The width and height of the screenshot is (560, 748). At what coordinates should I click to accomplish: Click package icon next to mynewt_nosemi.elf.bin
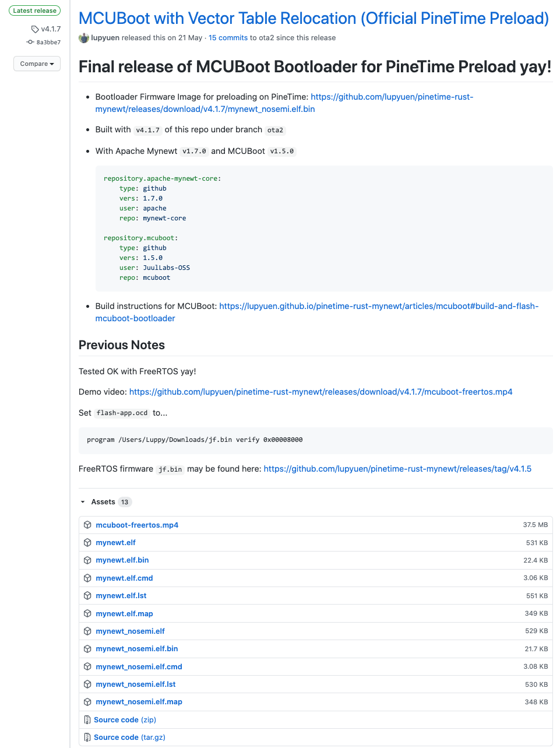pos(87,649)
